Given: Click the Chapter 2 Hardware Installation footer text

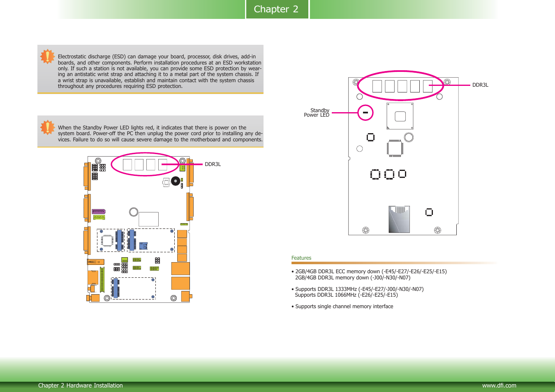Looking at the screenshot, I should click(x=81, y=385).
